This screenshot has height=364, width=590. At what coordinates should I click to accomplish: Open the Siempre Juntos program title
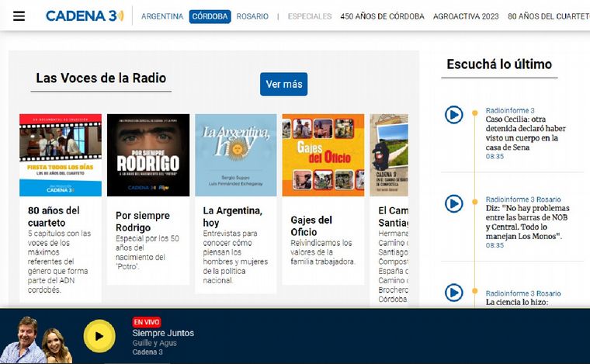pyautogui.click(x=163, y=333)
